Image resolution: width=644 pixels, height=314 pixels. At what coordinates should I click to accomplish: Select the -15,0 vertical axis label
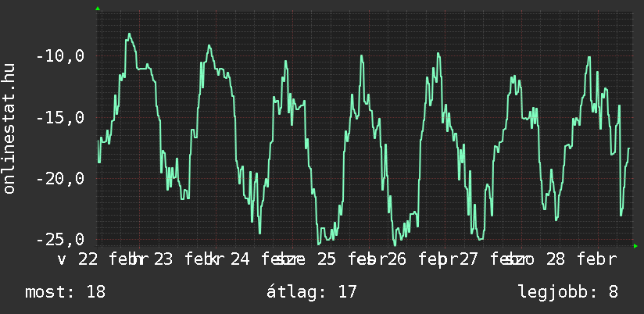[x=61, y=118]
